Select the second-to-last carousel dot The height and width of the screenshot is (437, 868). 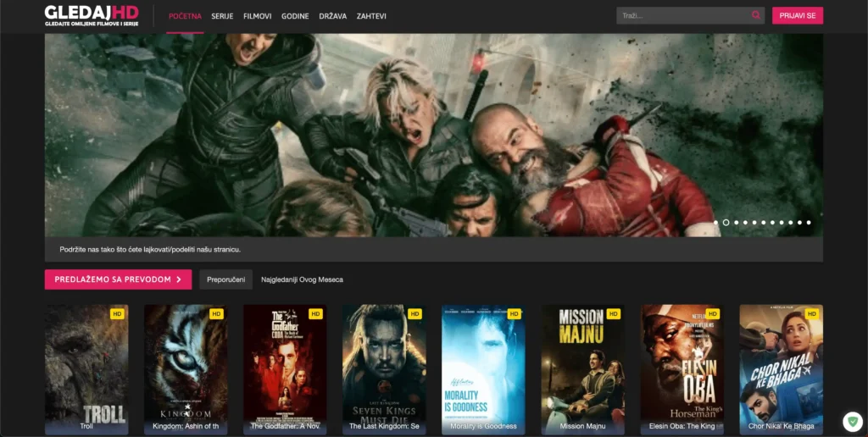point(800,223)
